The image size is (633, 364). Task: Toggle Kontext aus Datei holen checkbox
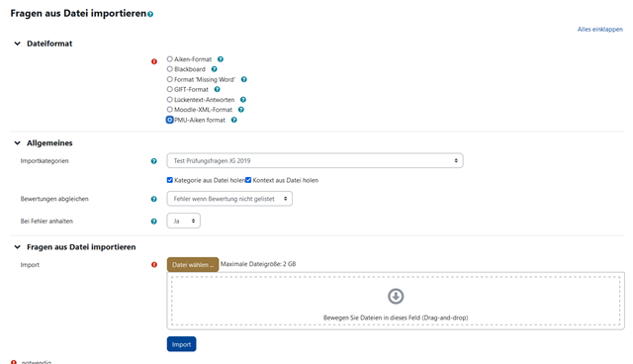(x=248, y=180)
